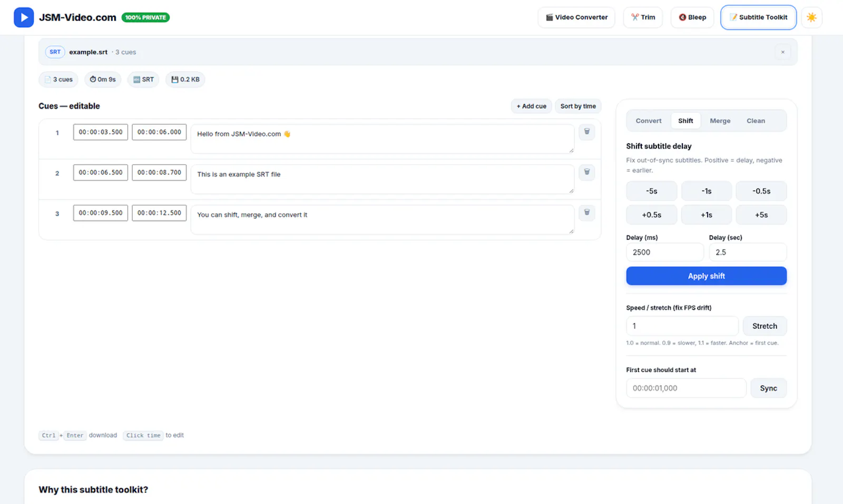
Task: Sort cues by time
Action: point(578,106)
